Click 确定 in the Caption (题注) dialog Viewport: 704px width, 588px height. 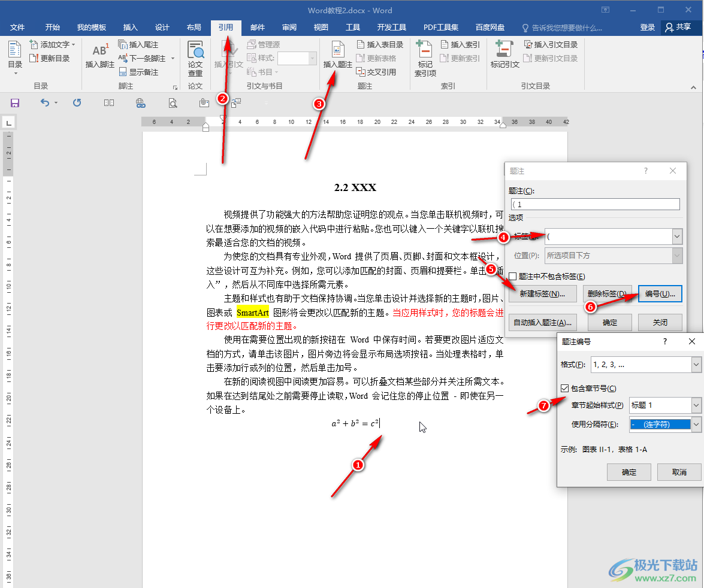[x=610, y=322]
